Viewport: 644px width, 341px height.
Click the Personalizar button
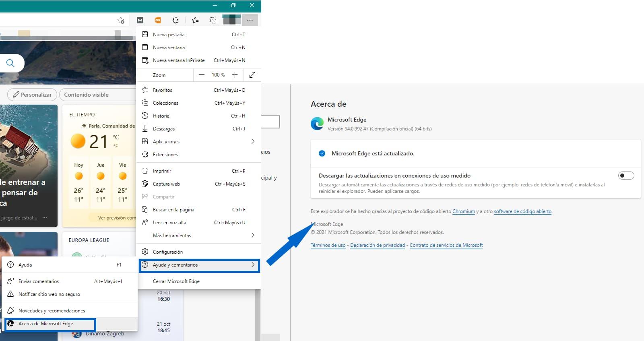(32, 95)
